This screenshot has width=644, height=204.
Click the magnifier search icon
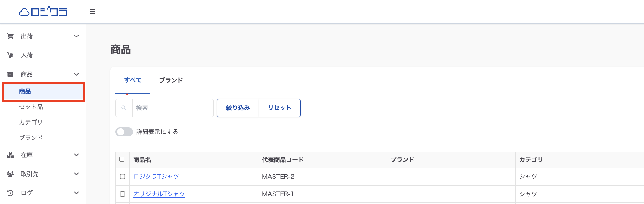click(x=124, y=108)
